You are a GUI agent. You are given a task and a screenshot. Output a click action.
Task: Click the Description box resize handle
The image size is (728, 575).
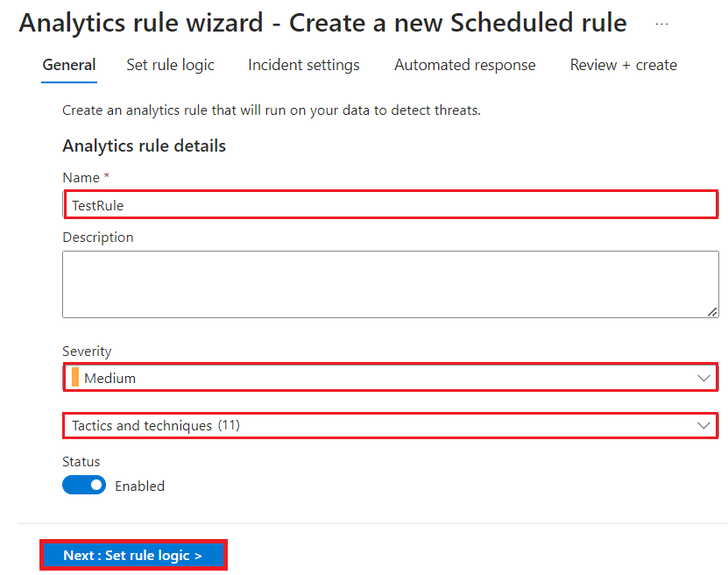[x=712, y=311]
